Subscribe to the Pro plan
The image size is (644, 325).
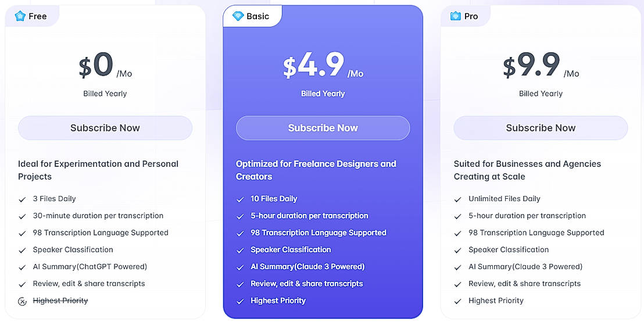tap(541, 128)
